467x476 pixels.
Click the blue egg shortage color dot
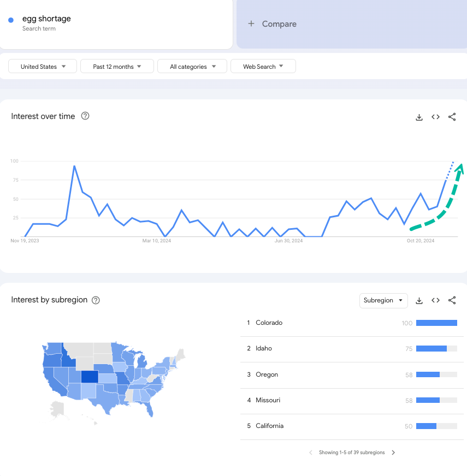(11, 20)
